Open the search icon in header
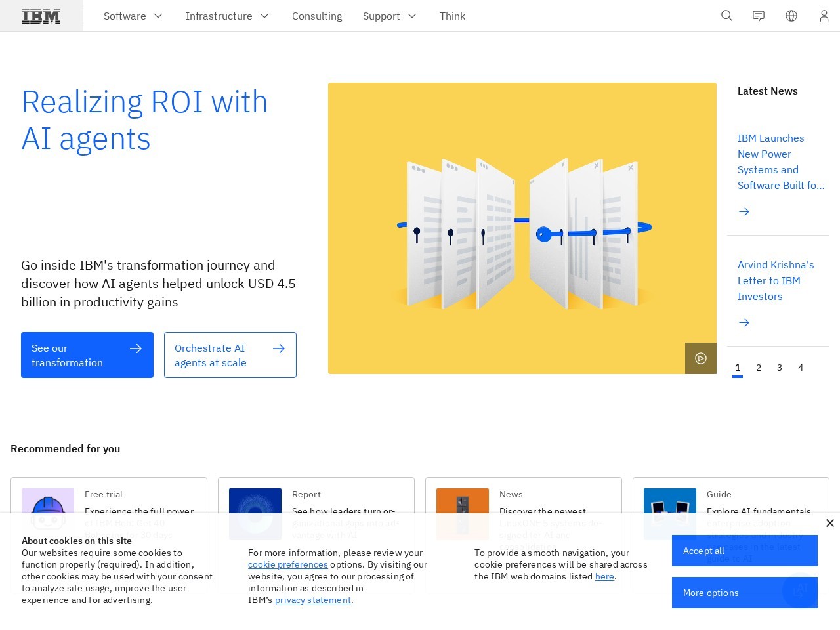840x630 pixels. [726, 16]
